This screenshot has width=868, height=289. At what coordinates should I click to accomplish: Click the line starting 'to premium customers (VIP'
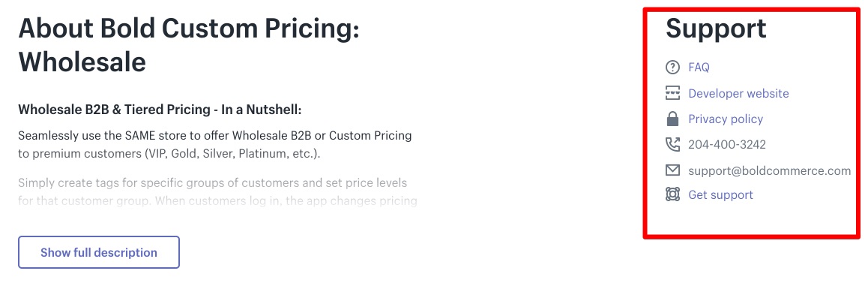click(169, 154)
